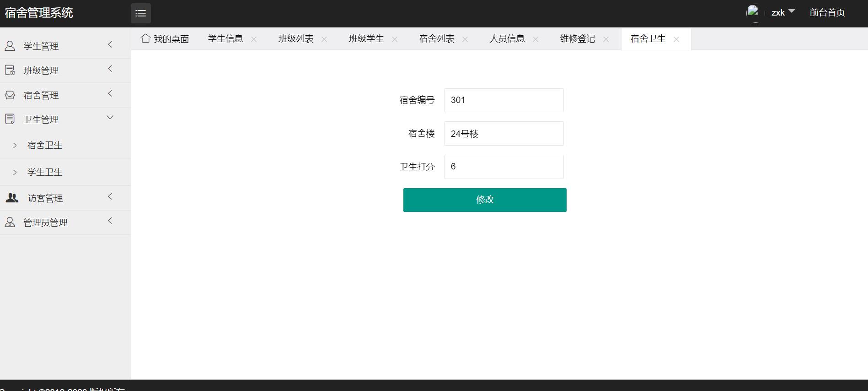Click the 班级管理 sidebar icon
868x391 pixels.
[10, 70]
